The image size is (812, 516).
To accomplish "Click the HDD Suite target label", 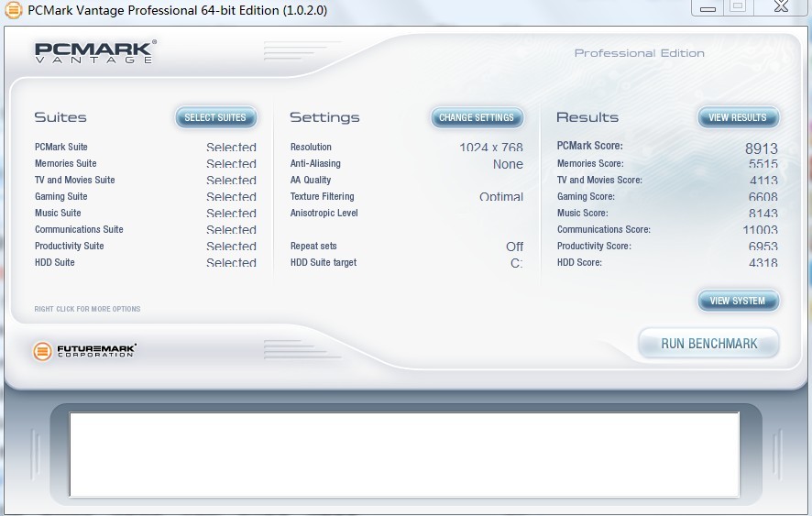I will tap(324, 263).
